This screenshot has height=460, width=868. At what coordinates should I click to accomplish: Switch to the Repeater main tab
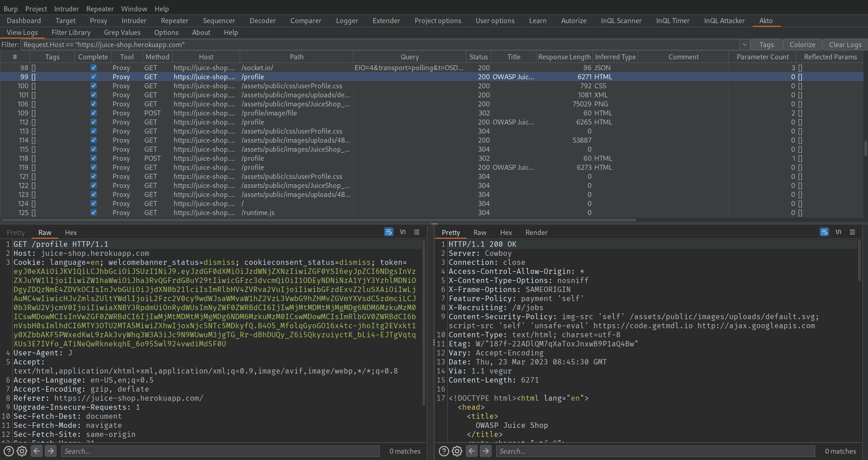tap(174, 21)
